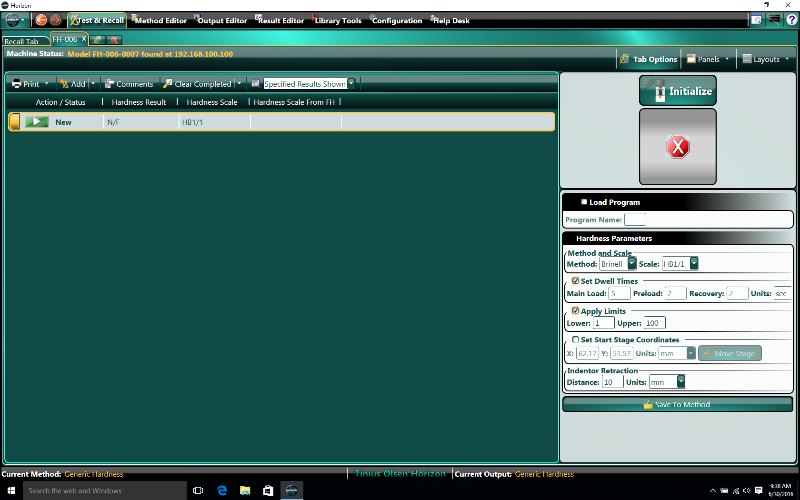This screenshot has width=800, height=500.
Task: Click the Save To Method button
Action: [677, 404]
